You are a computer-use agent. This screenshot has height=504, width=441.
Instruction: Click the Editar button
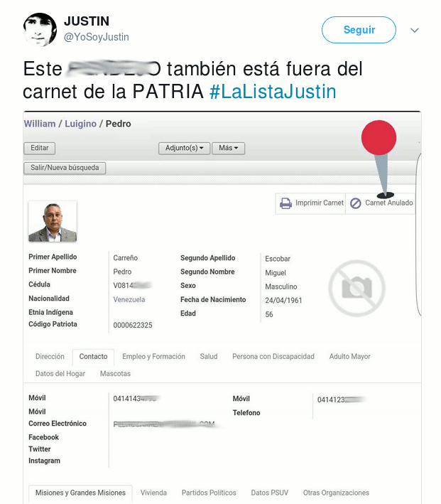(40, 148)
